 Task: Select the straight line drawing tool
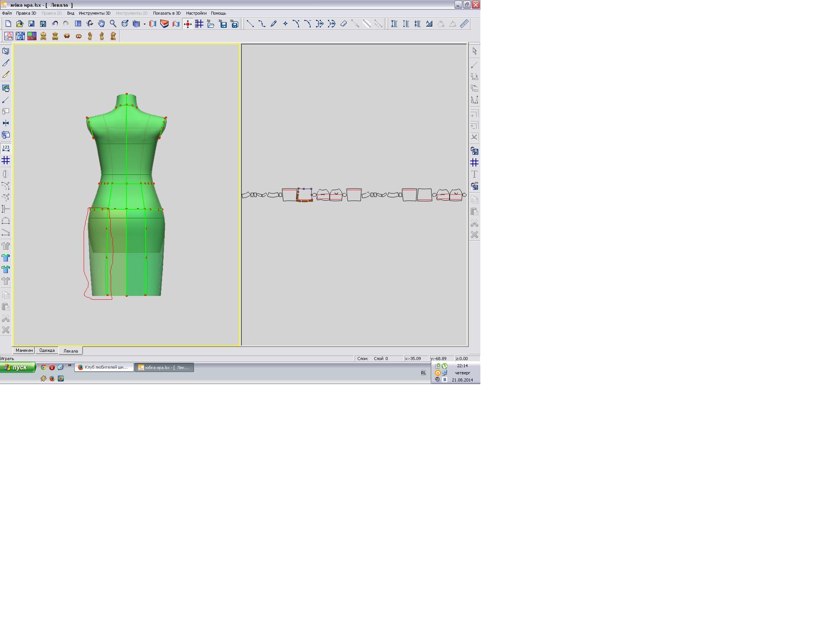[250, 24]
